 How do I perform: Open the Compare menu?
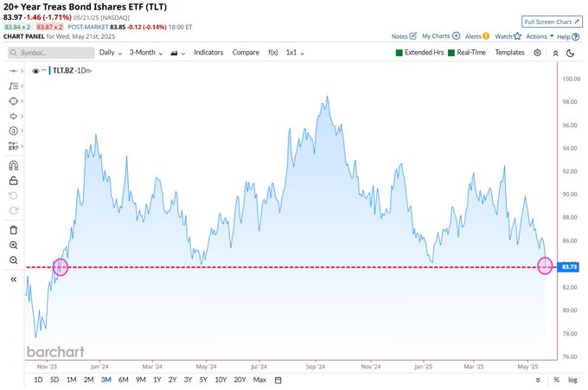point(246,53)
